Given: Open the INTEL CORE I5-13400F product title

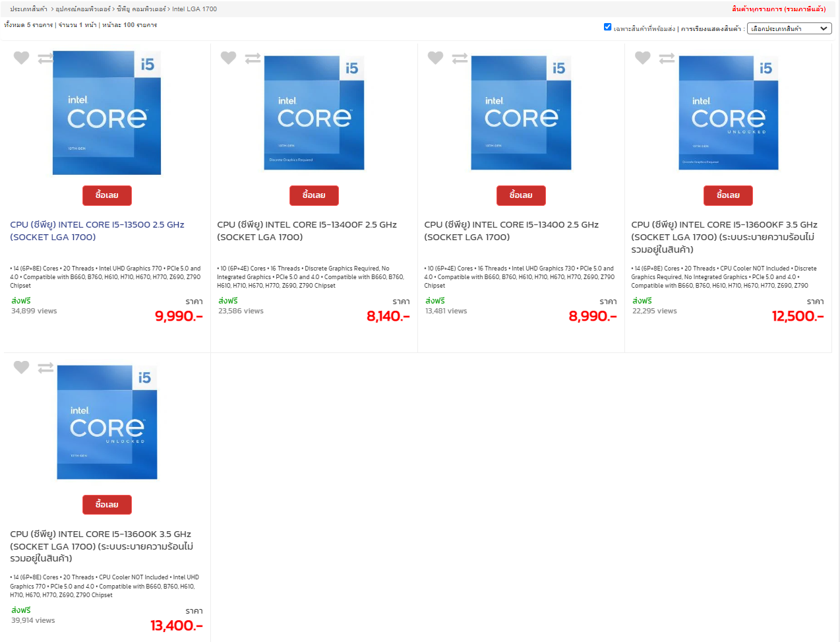Looking at the screenshot, I should pos(307,231).
